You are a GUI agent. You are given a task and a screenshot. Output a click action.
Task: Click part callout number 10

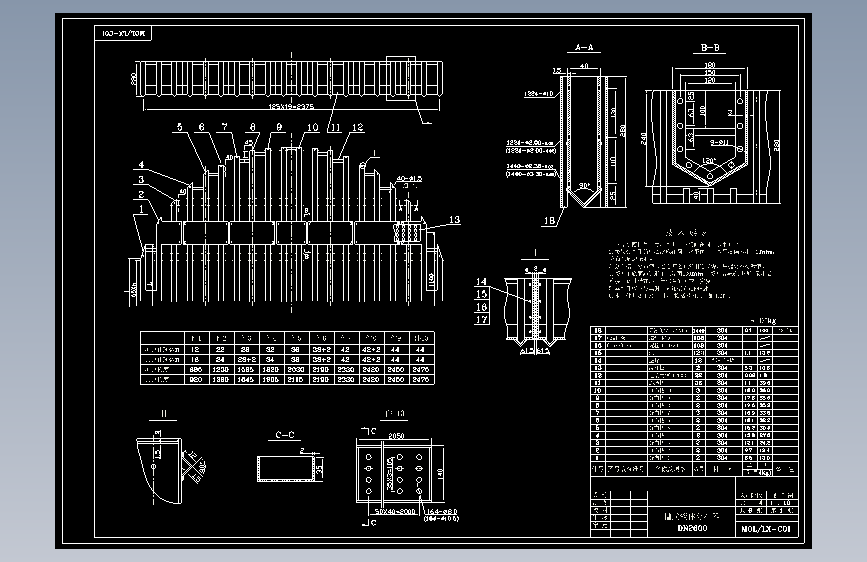pyautogui.click(x=312, y=127)
